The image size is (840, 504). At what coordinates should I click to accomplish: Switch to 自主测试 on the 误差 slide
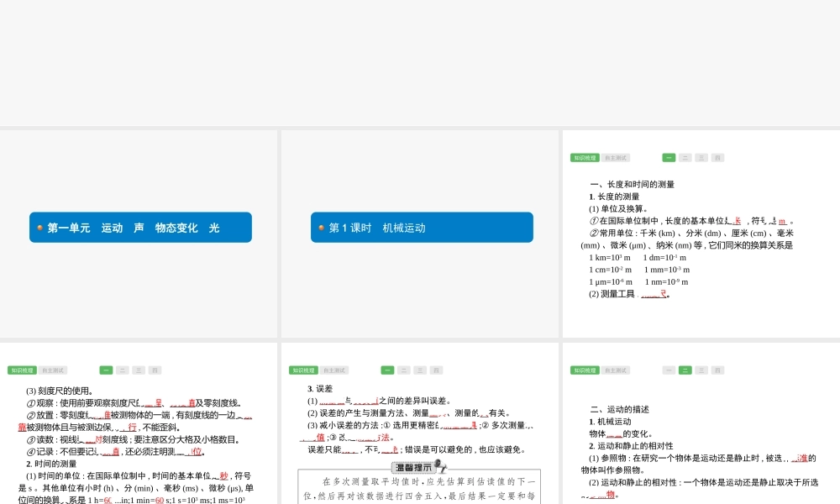pyautogui.click(x=334, y=370)
